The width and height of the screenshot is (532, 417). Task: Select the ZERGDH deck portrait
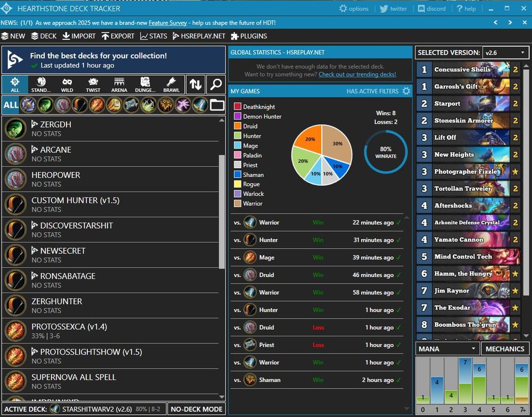(x=15, y=128)
